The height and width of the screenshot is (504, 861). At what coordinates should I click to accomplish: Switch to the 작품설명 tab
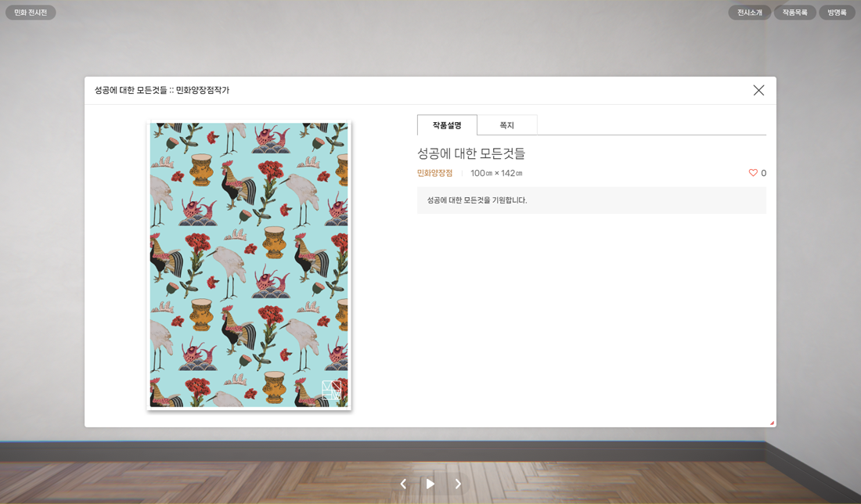(x=447, y=125)
